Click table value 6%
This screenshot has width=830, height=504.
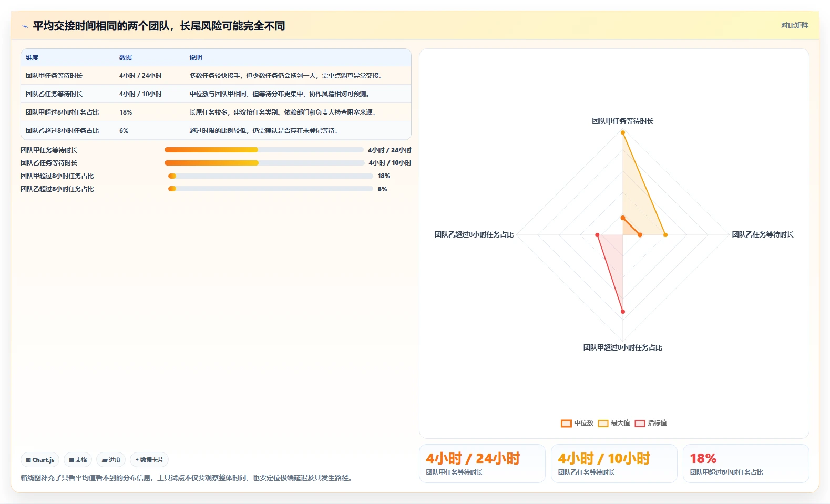click(124, 131)
